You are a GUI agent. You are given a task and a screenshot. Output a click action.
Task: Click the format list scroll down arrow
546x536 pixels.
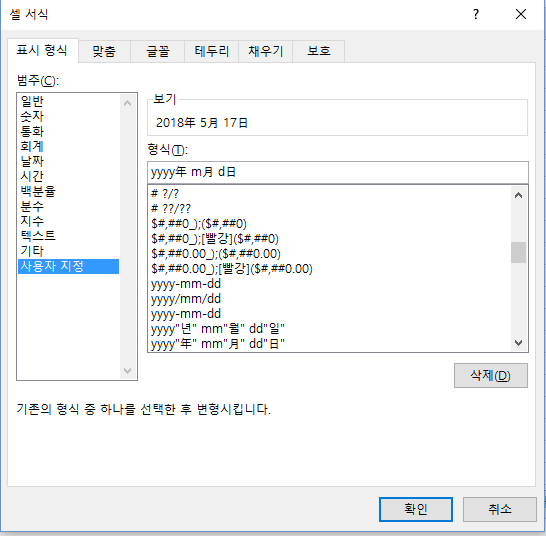518,343
